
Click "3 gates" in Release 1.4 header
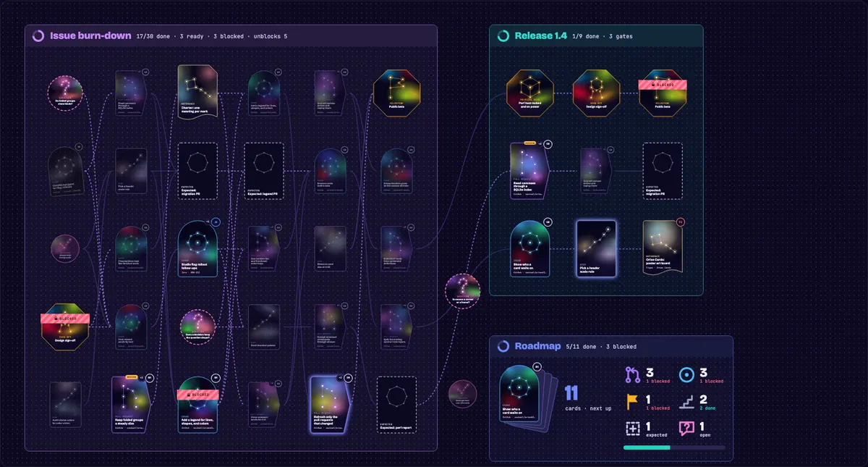pyautogui.click(x=621, y=36)
